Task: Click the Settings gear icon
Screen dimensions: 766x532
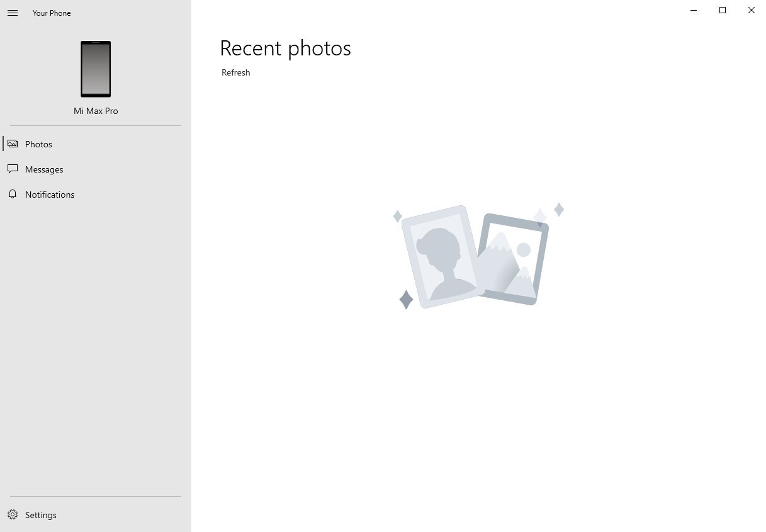Action: coord(13,514)
